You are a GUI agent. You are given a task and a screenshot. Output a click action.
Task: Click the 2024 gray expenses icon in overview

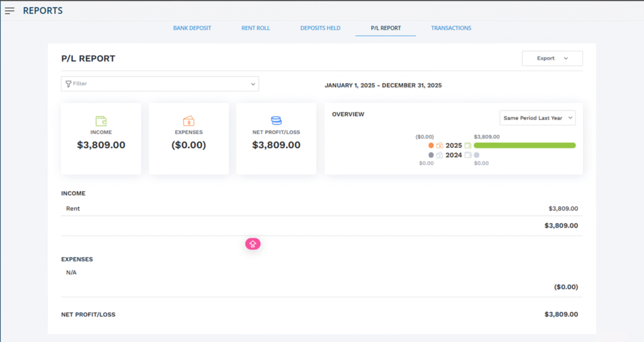point(440,155)
